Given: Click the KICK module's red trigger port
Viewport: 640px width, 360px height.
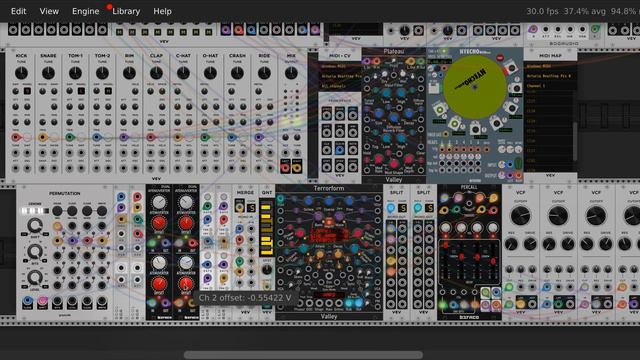Looking at the screenshot, I should (x=16, y=138).
